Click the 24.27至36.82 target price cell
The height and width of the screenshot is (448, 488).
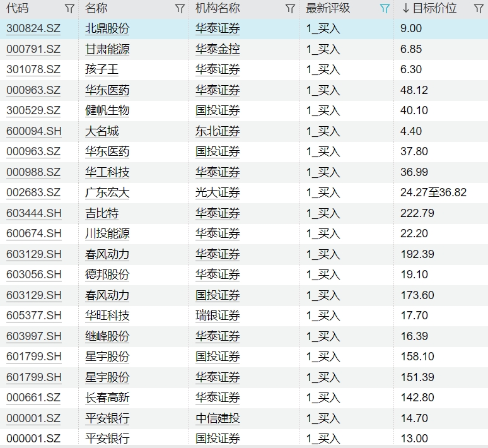[433, 192]
